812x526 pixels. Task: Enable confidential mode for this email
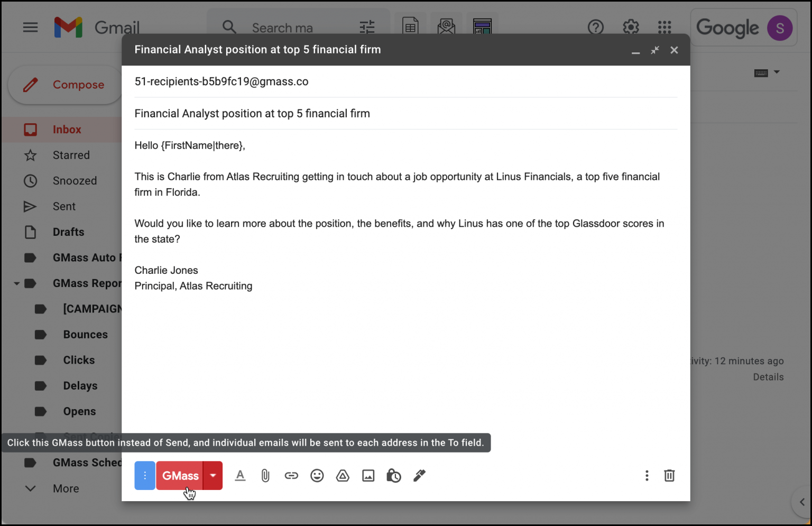click(394, 475)
